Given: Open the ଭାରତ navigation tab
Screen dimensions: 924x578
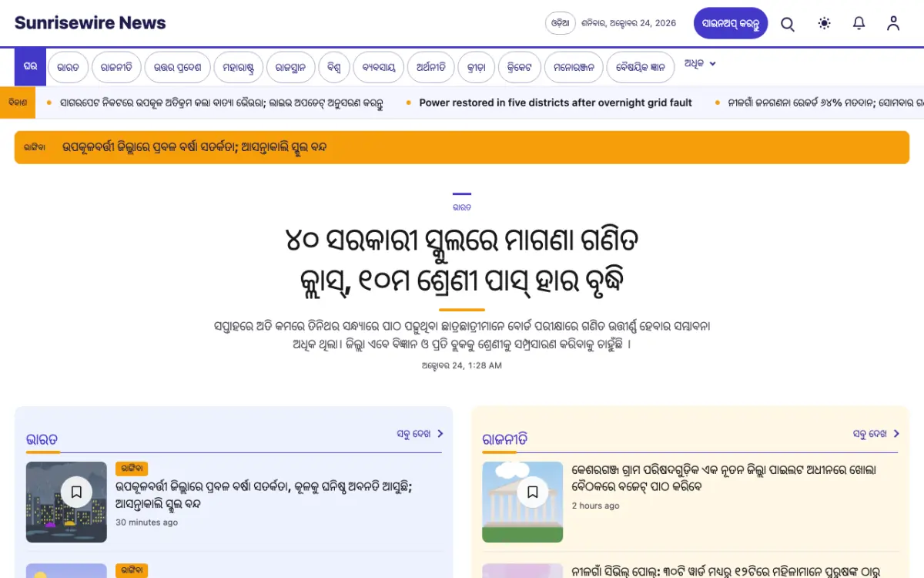Looking at the screenshot, I should [x=68, y=67].
